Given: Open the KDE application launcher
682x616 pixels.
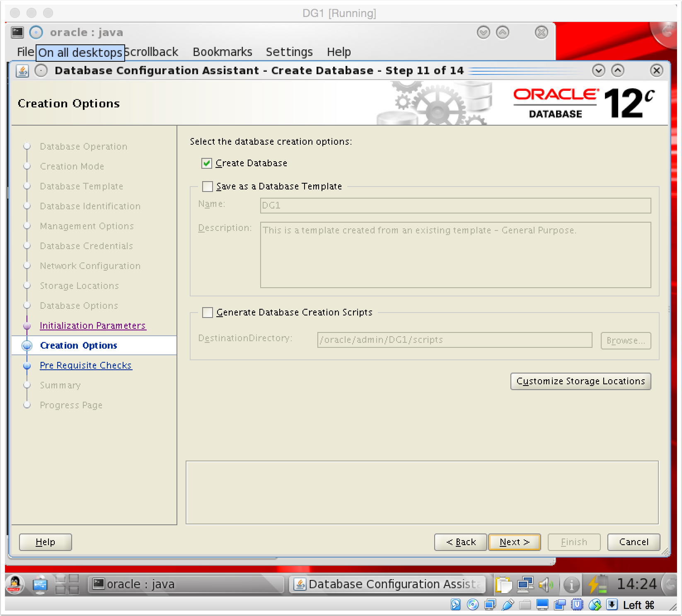Looking at the screenshot, I should click(15, 584).
